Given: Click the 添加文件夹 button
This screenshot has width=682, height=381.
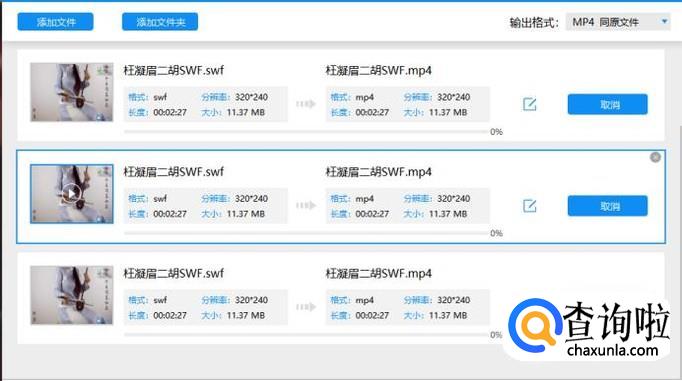Looking at the screenshot, I should [x=160, y=22].
